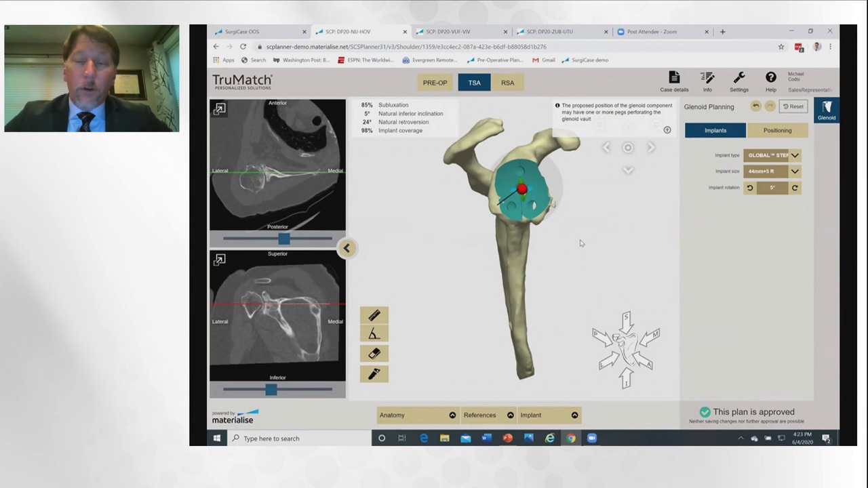Viewport: 868px width, 488px height.
Task: Open the Positioning tab
Action: click(x=777, y=130)
